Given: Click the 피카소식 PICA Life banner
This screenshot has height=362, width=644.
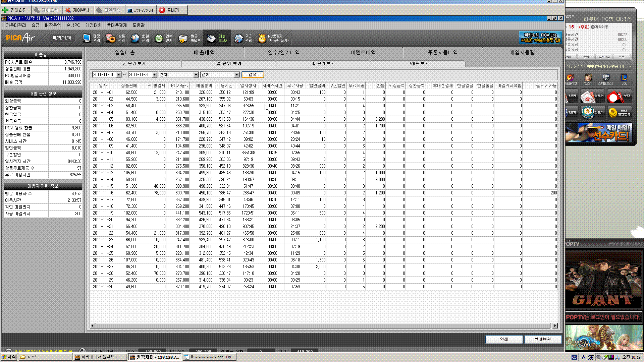Looking at the screenshot, I should (540, 38).
